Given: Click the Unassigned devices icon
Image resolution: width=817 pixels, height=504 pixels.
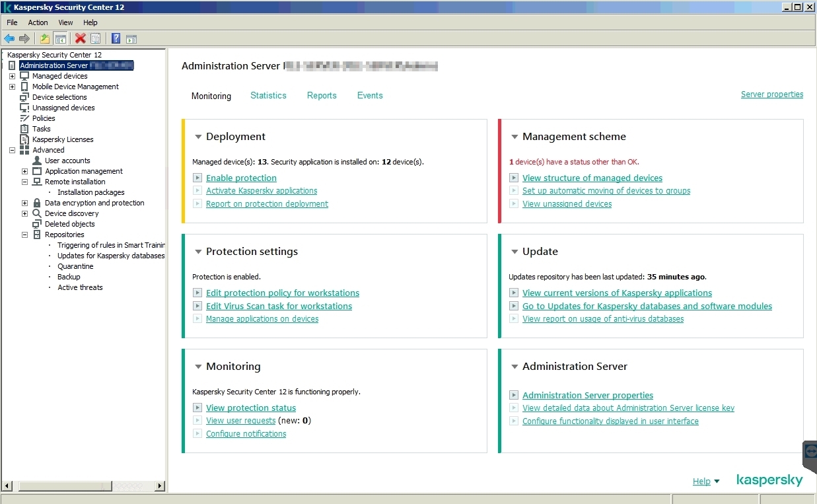Looking at the screenshot, I should pos(24,108).
